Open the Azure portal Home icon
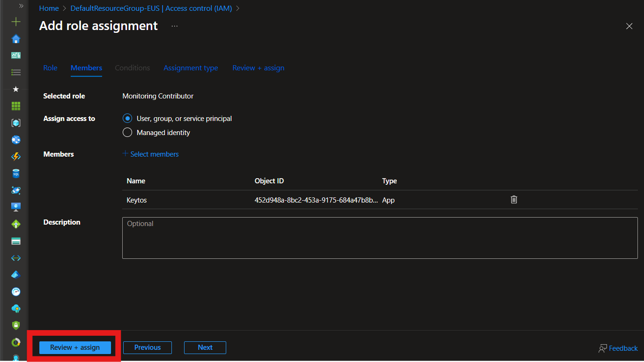The height and width of the screenshot is (362, 644). [x=16, y=39]
